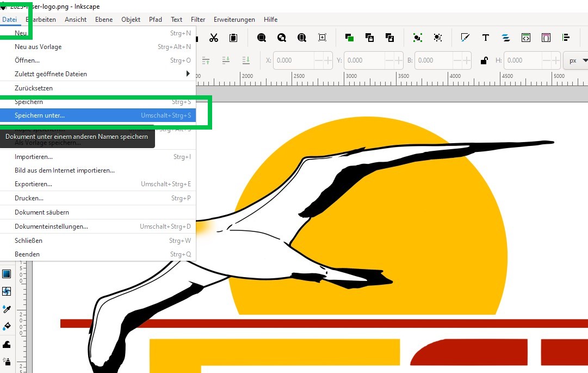Raise selection one step icon

206,60
